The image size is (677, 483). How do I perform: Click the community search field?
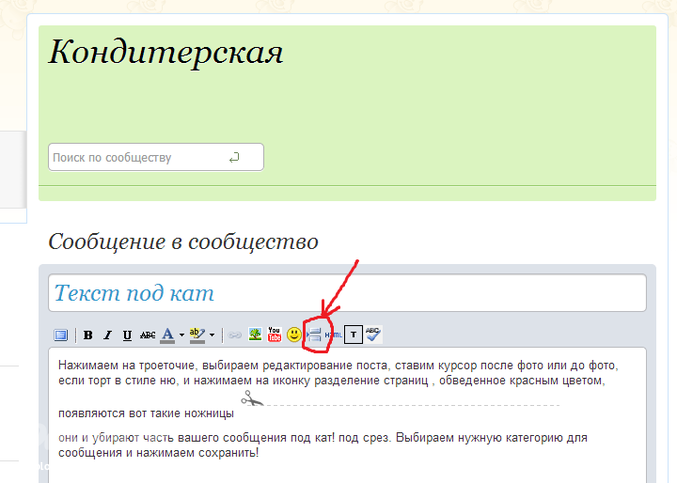click(x=135, y=157)
